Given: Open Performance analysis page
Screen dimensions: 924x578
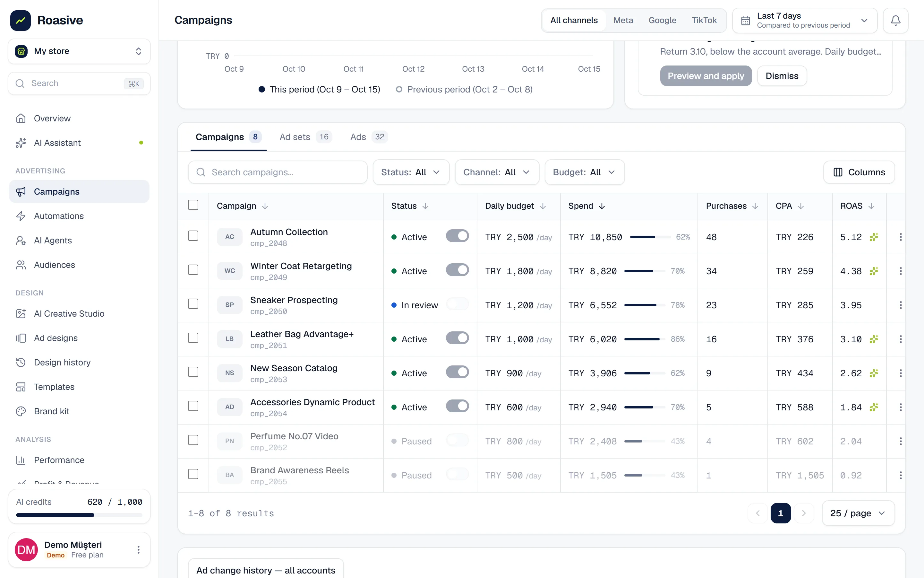Looking at the screenshot, I should pyautogui.click(x=79, y=460).
